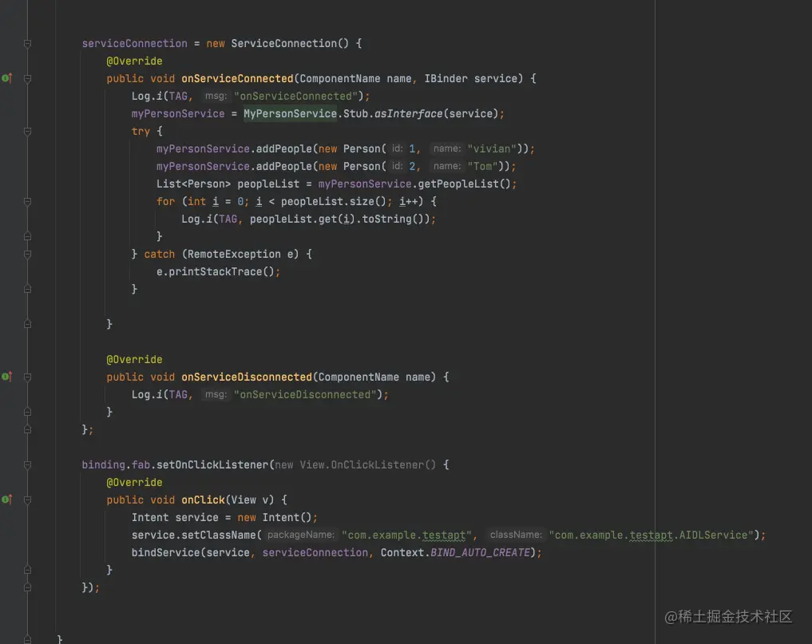The height and width of the screenshot is (644, 812).
Task: Click the asInterface method call
Action: point(409,113)
